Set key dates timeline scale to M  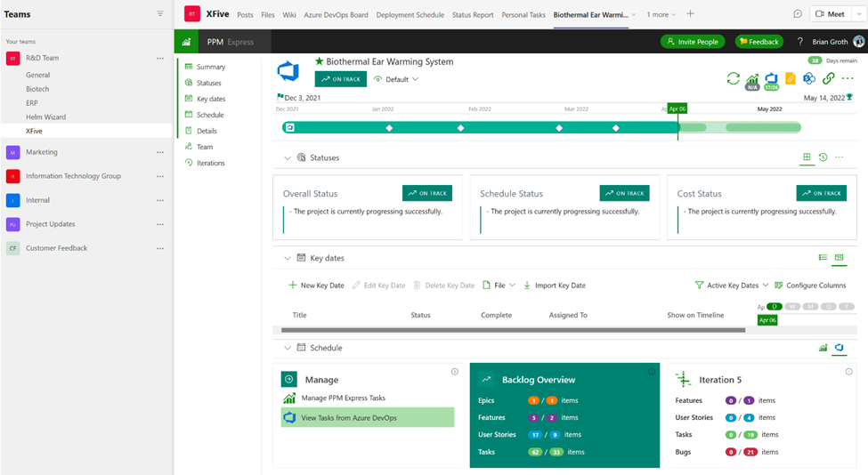[x=810, y=306]
